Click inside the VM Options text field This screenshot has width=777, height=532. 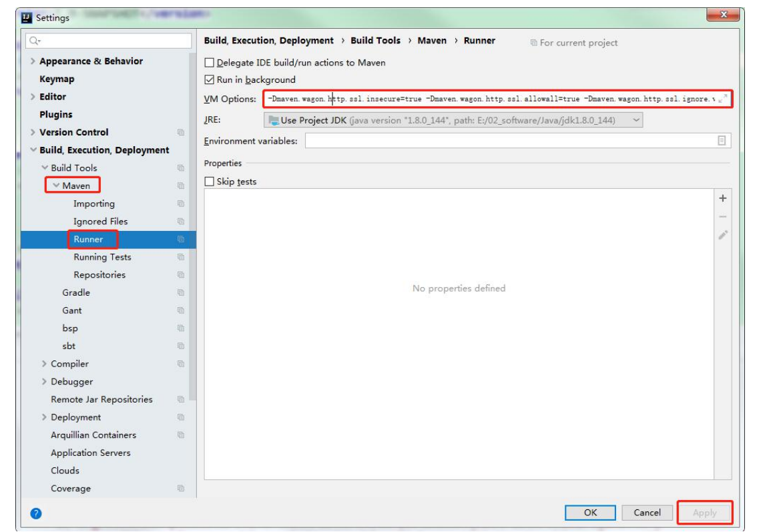click(497, 99)
